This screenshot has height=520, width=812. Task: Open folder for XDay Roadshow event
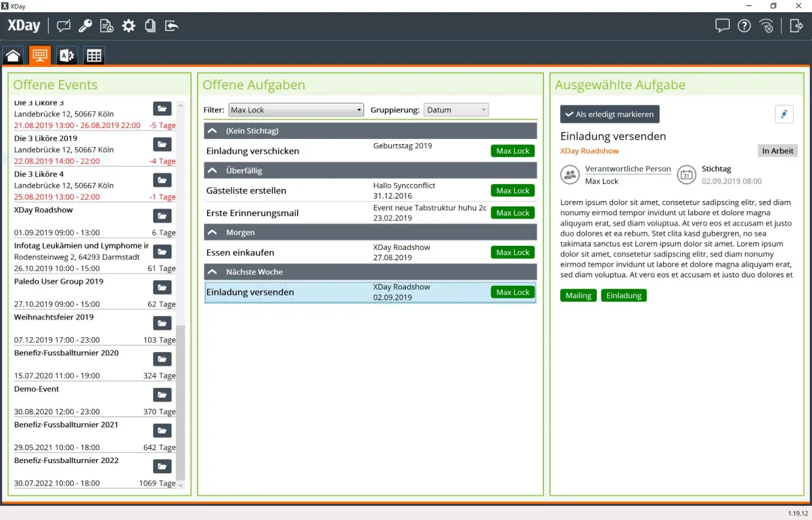coord(162,215)
